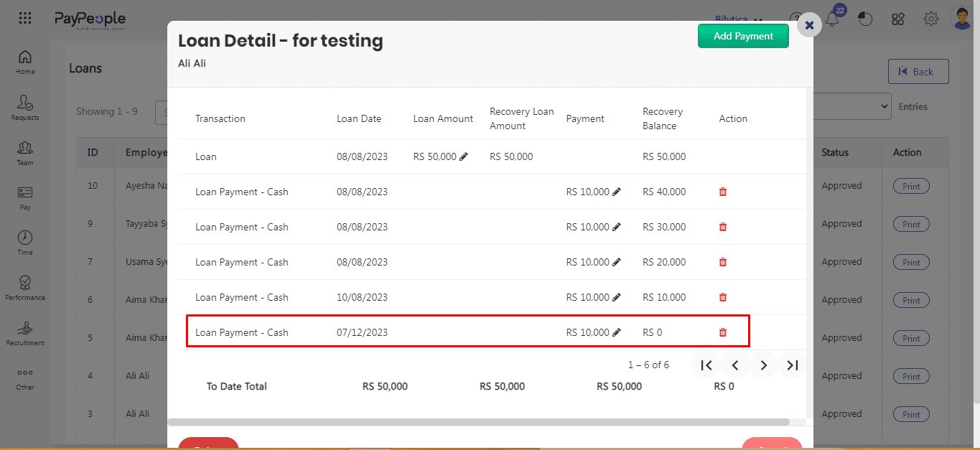Click the horizontal scrollbar of the dialog

coord(478,422)
